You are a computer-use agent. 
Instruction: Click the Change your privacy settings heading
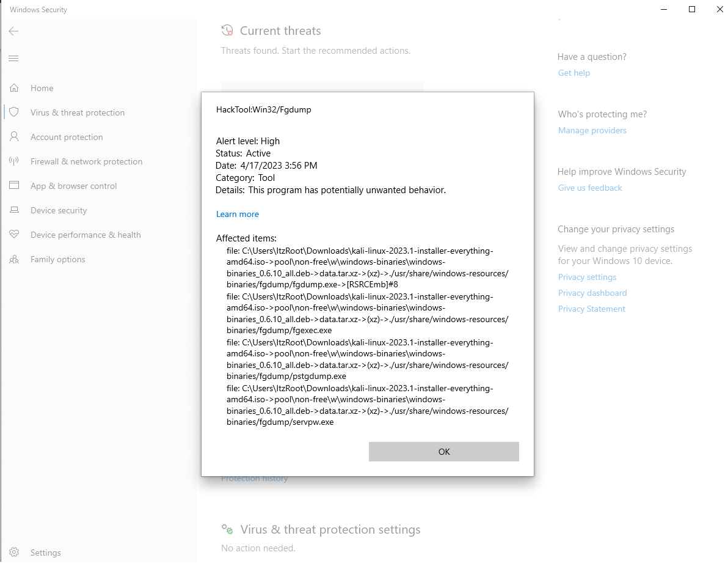[x=616, y=229]
